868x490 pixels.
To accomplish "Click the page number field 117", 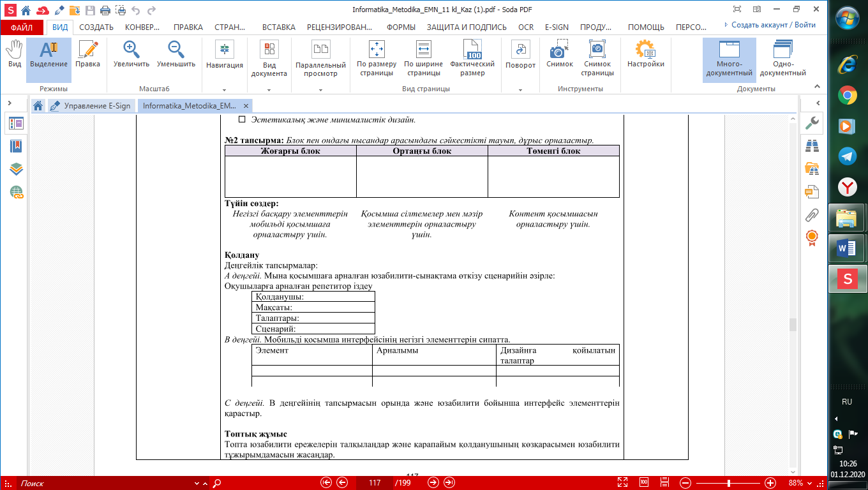I will pos(375,482).
